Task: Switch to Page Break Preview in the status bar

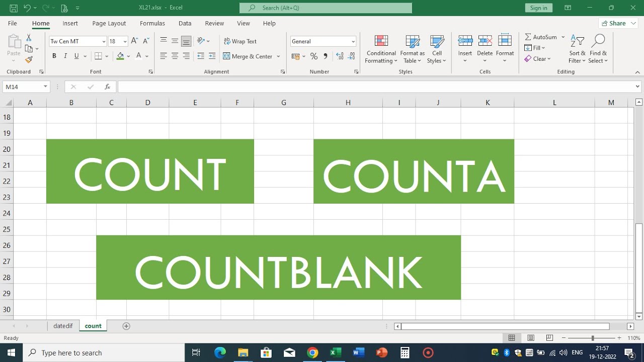Action: click(x=549, y=338)
